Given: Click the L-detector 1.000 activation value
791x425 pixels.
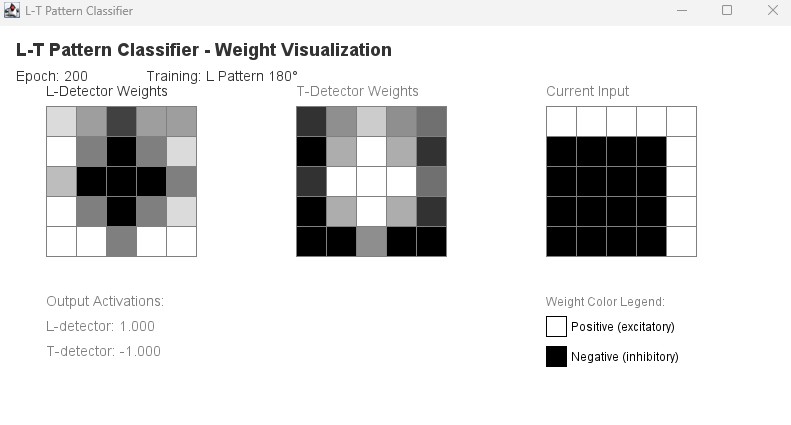Looking at the screenshot, I should coord(100,326).
